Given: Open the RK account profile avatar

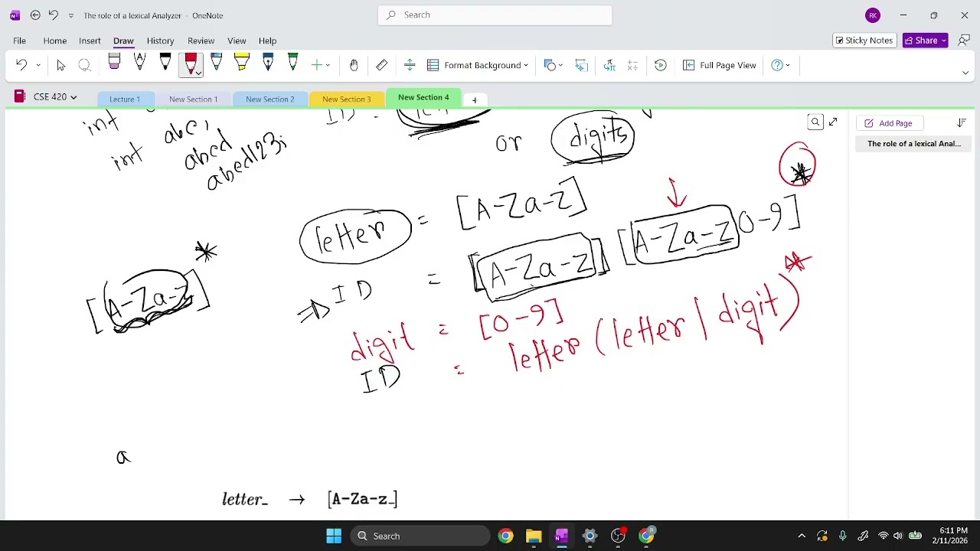Looking at the screenshot, I should (x=873, y=15).
